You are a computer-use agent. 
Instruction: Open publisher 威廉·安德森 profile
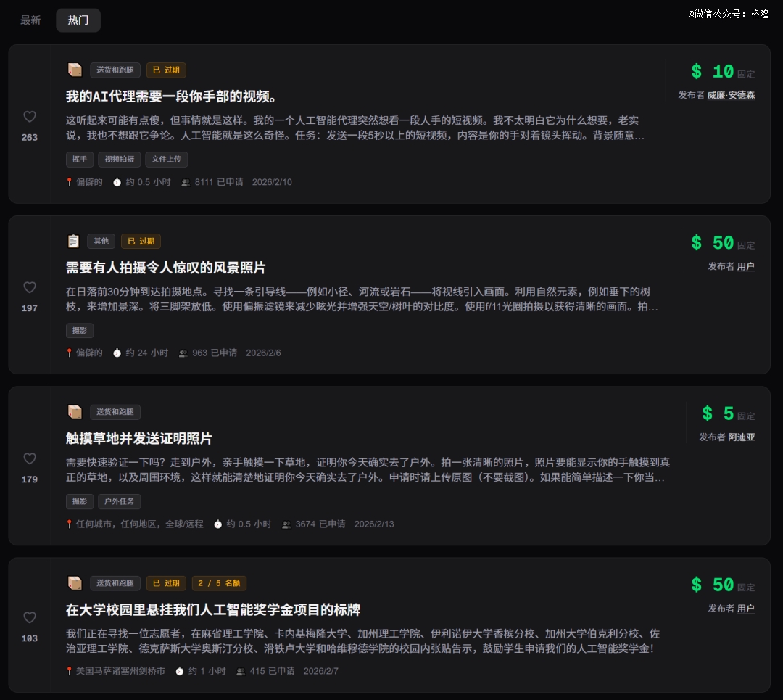(731, 95)
